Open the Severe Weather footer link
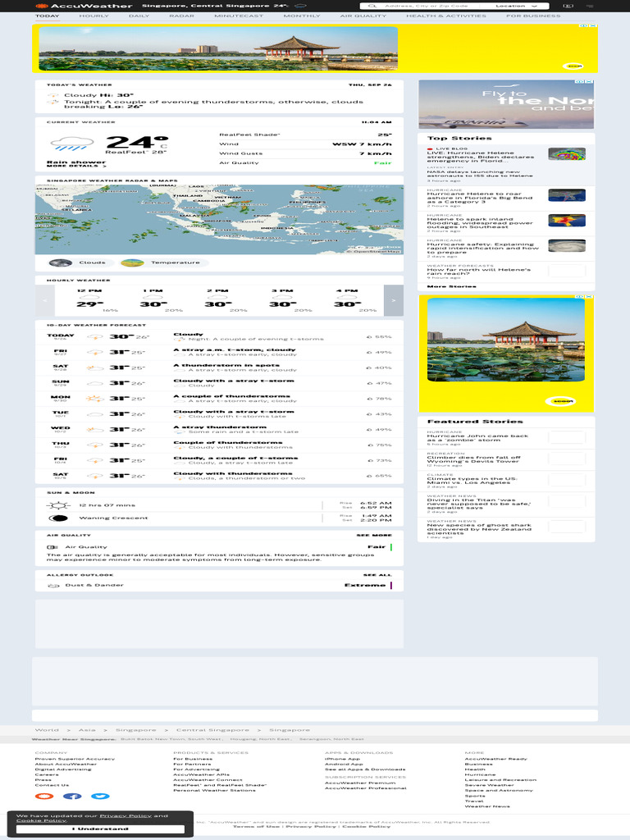Viewport: 630px width, 840px height. 489,785
